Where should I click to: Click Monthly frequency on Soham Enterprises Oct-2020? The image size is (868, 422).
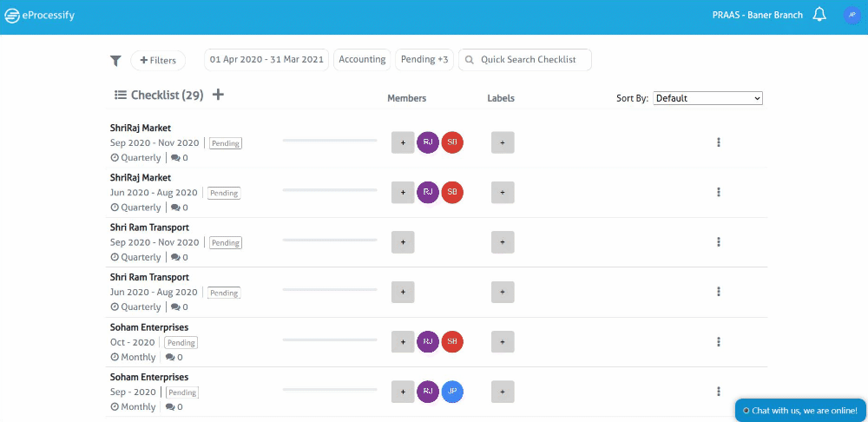click(x=133, y=357)
